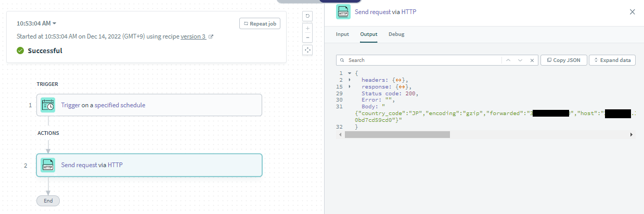This screenshot has height=214, width=644.
Task: Select the Trigger on a specified schedule step
Action: pos(149,105)
